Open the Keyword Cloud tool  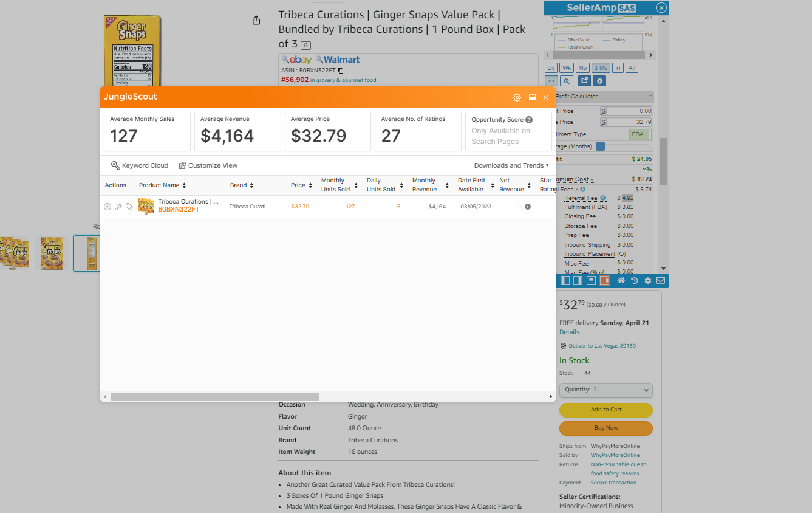coord(140,165)
